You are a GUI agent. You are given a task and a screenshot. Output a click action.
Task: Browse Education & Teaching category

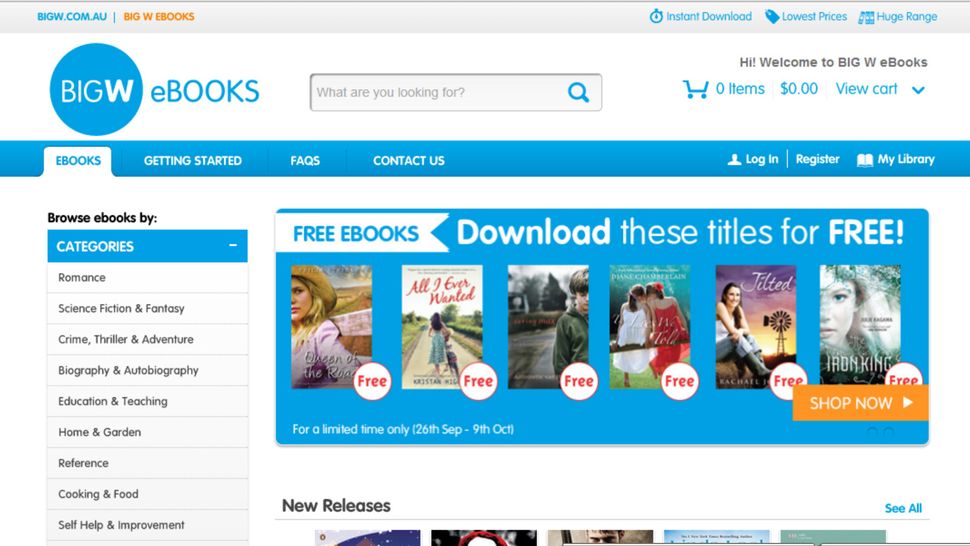pos(147,401)
